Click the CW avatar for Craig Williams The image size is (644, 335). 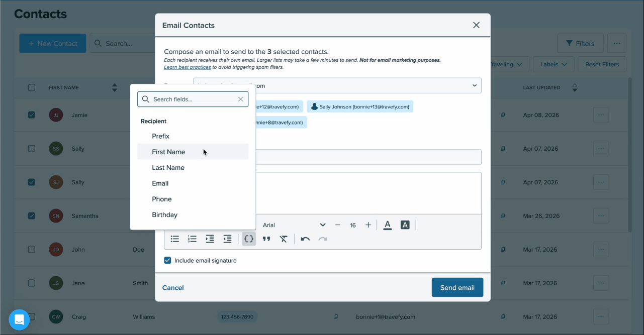click(x=56, y=317)
